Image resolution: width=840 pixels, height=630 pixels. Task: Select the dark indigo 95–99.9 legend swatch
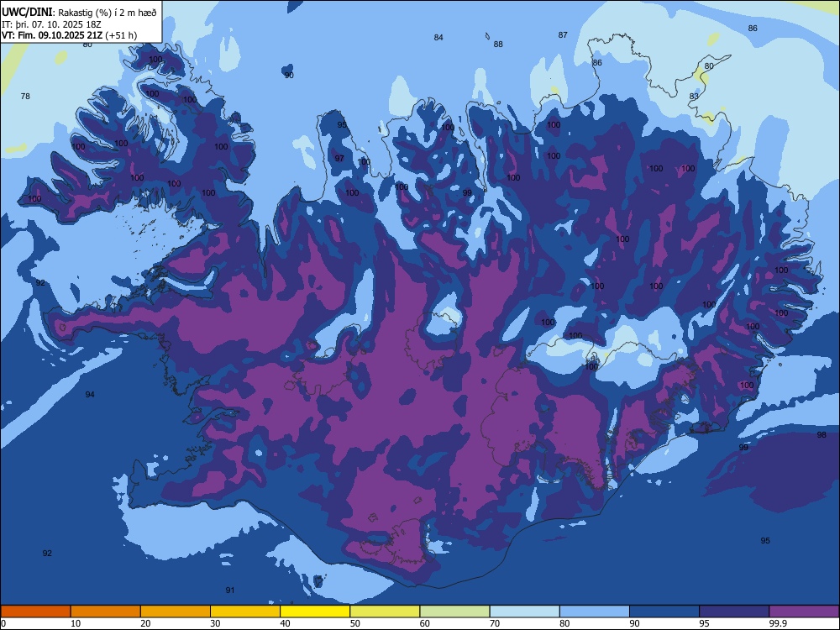734,612
